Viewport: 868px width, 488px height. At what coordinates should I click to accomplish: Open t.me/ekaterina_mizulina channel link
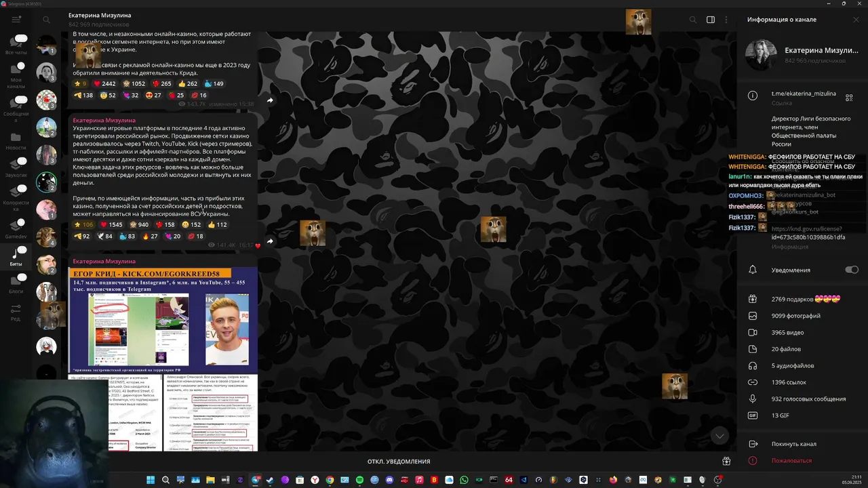click(804, 94)
